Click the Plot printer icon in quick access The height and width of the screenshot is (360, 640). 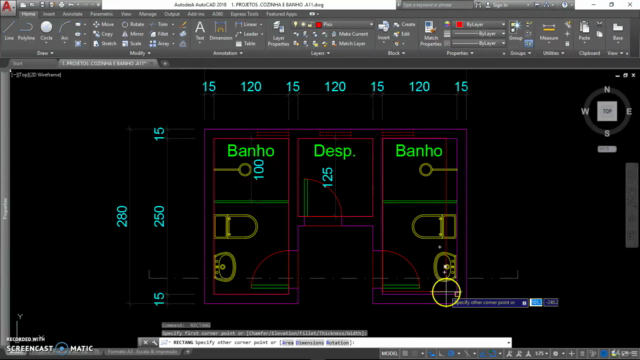click(61, 5)
